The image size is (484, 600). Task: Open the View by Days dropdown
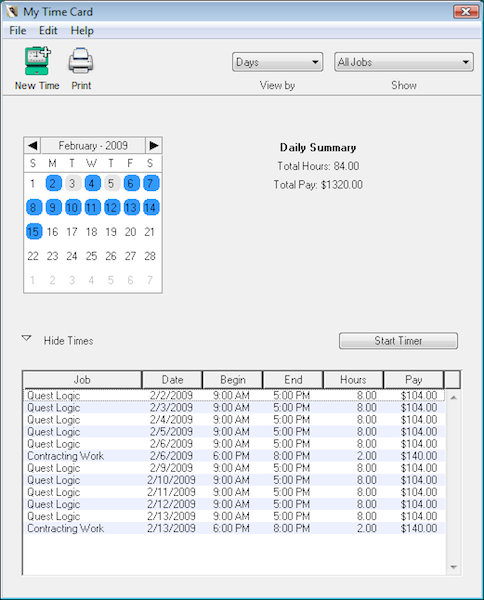click(277, 62)
